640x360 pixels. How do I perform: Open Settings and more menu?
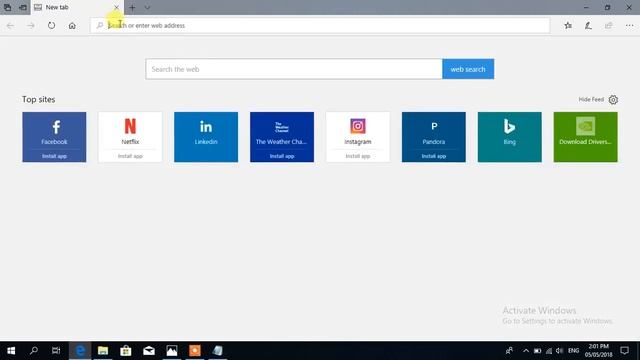click(x=629, y=25)
